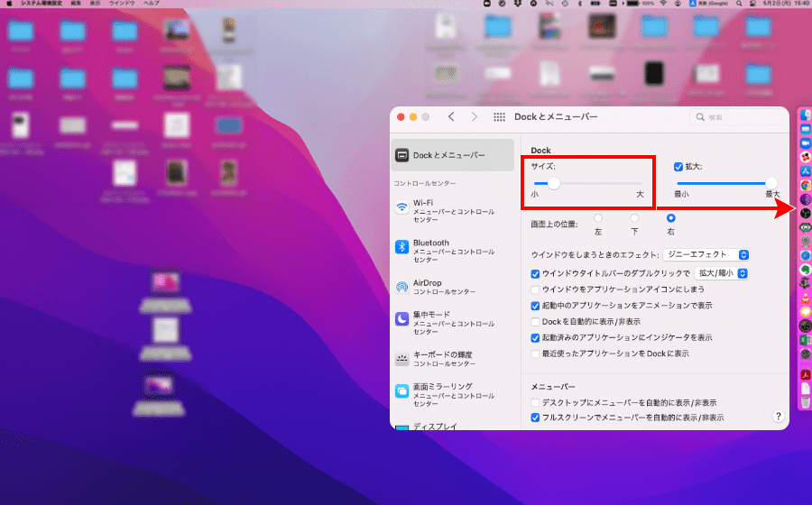Open the ジニーエフェクト dropdown

click(x=706, y=254)
